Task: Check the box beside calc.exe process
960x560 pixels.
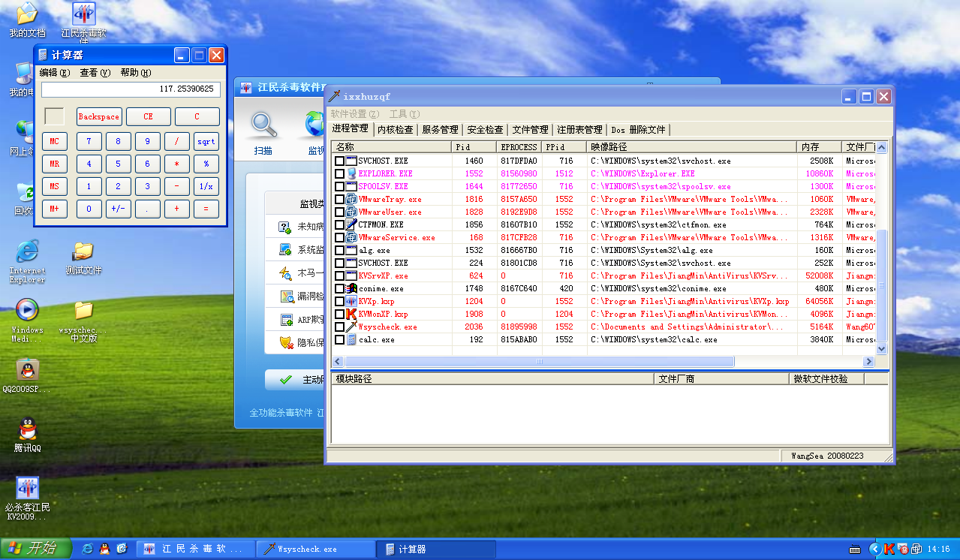Action: pyautogui.click(x=340, y=340)
